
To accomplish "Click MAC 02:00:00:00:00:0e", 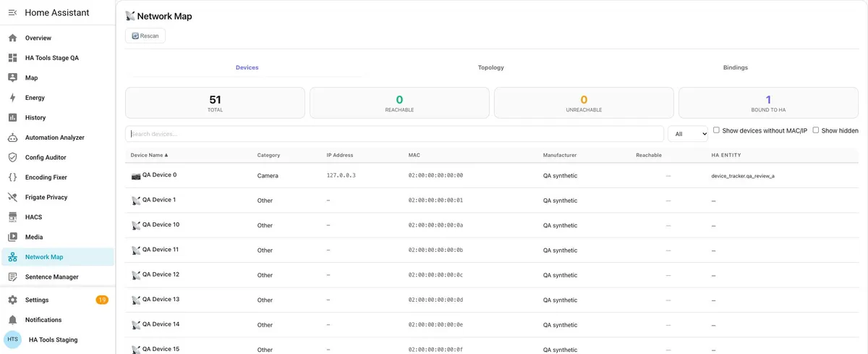I will tap(435, 325).
